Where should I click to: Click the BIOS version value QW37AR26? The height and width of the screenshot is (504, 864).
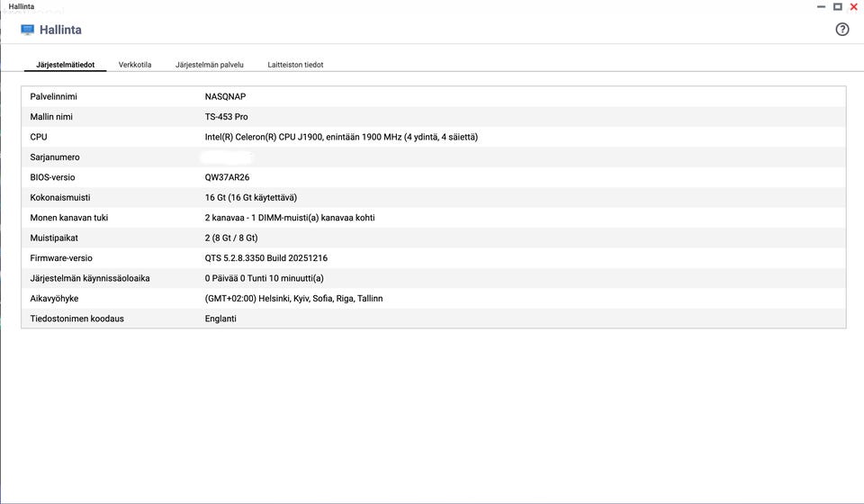tap(227, 177)
